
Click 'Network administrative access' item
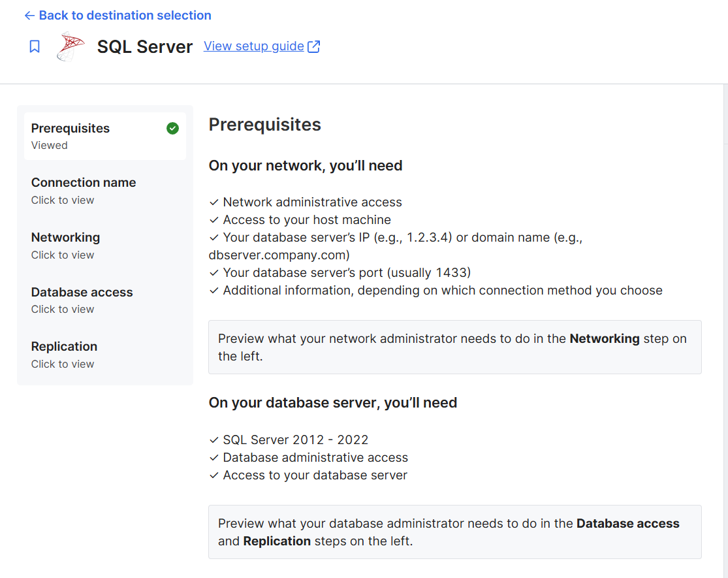(306, 202)
